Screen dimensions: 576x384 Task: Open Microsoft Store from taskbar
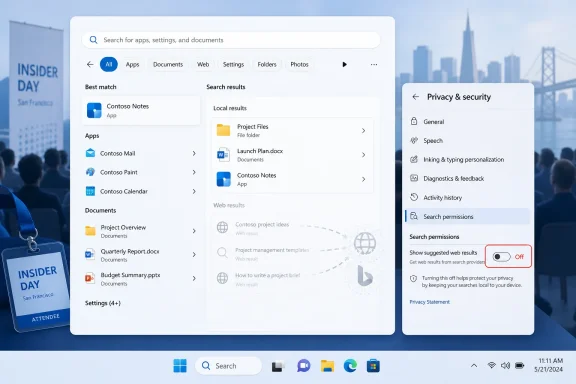point(373,366)
